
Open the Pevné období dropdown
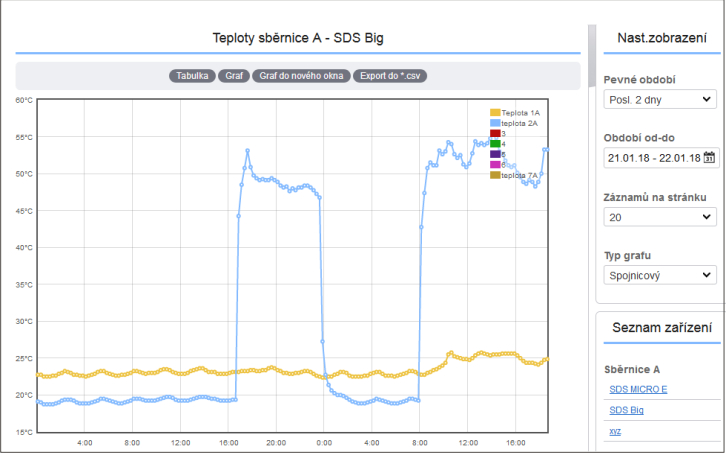point(660,99)
